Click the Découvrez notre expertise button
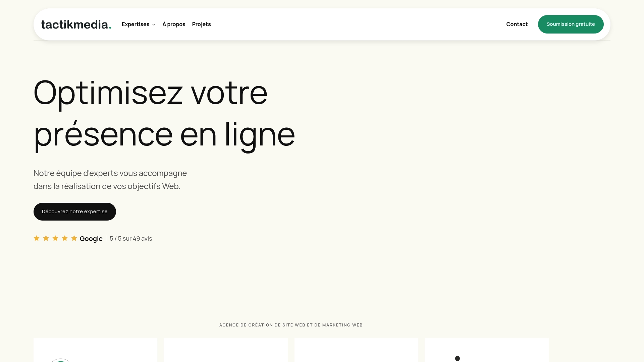The image size is (644, 362). pyautogui.click(x=75, y=212)
